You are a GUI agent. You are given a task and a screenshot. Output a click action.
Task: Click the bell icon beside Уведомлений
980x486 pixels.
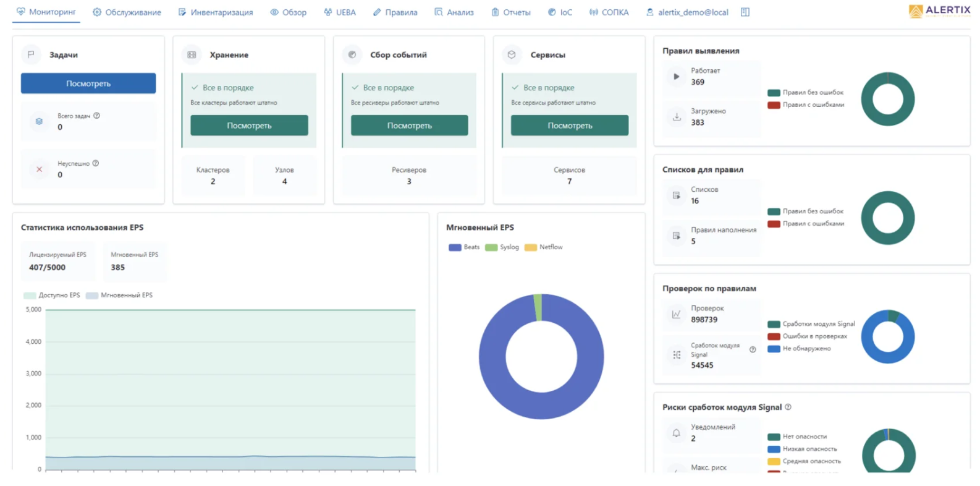(x=677, y=433)
